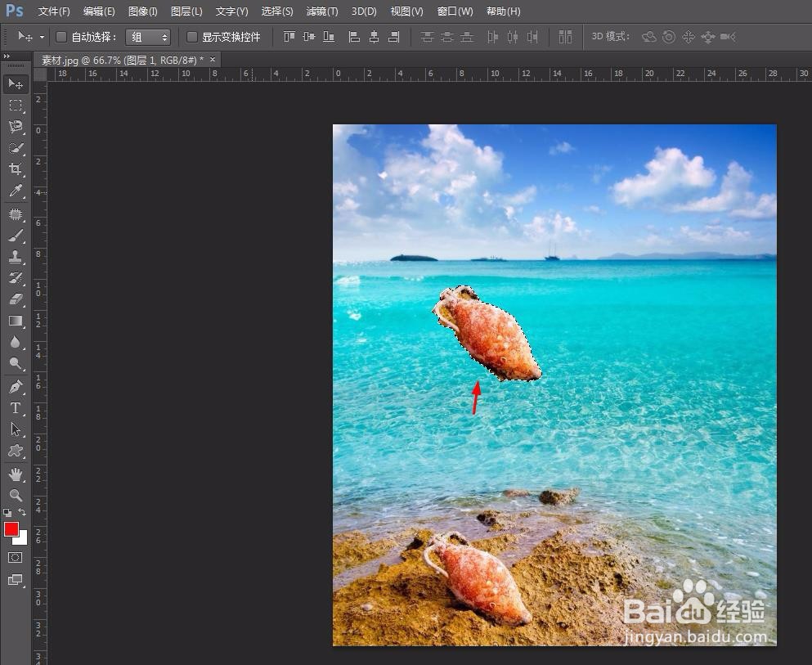
Task: Select the Healing Brush tool
Action: point(16,214)
